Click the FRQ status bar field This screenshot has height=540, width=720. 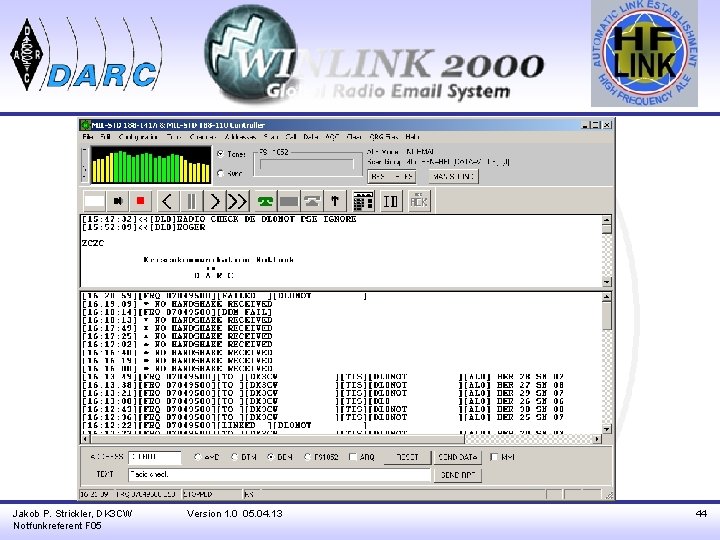[x=147, y=495]
